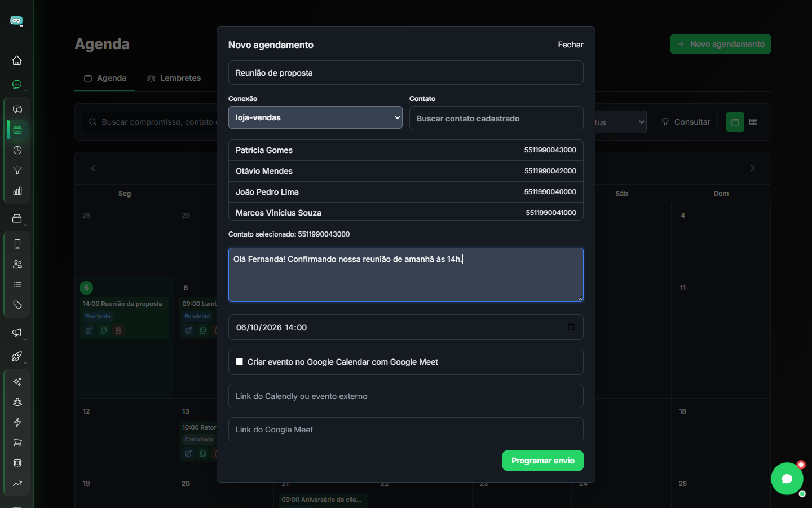The height and width of the screenshot is (508, 812).
Task: Open the floating support chat button
Action: tap(787, 479)
